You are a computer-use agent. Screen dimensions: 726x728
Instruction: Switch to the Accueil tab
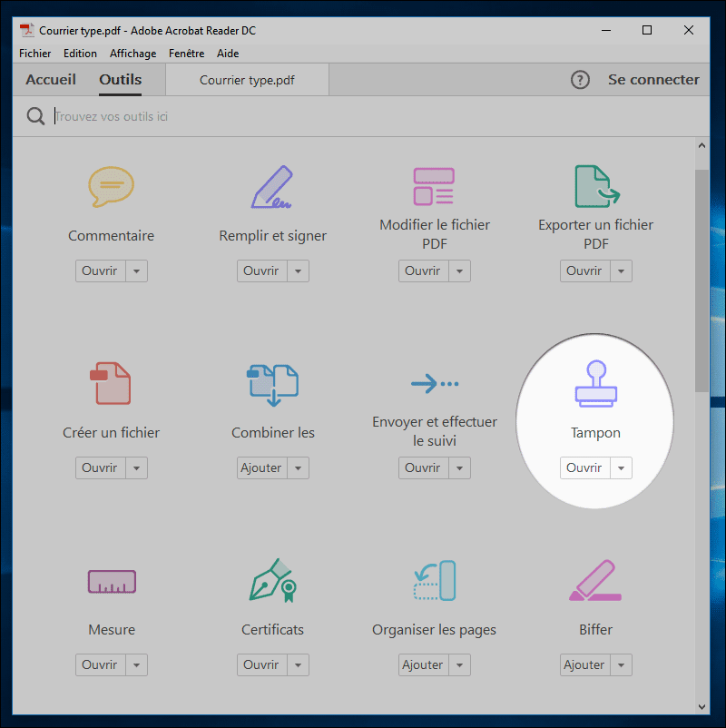[51, 80]
